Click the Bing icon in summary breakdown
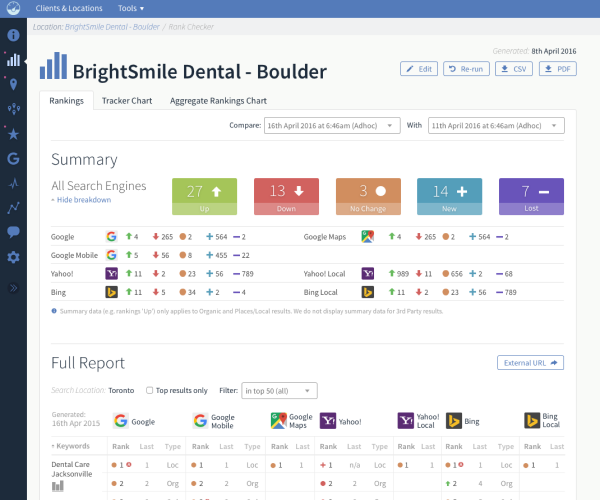Viewport: 600px width, 500px height. [x=111, y=292]
